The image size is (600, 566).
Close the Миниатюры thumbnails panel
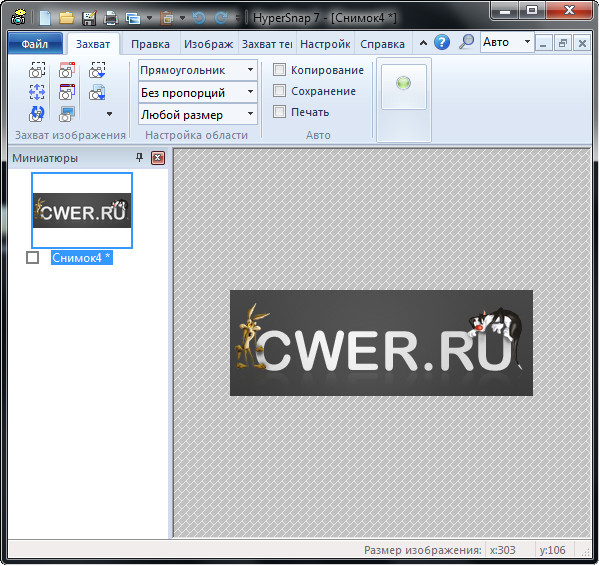[157, 158]
